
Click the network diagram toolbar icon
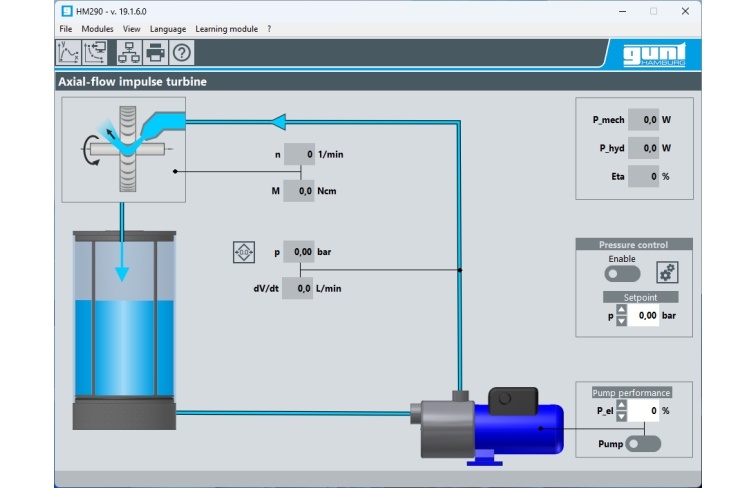(x=129, y=53)
